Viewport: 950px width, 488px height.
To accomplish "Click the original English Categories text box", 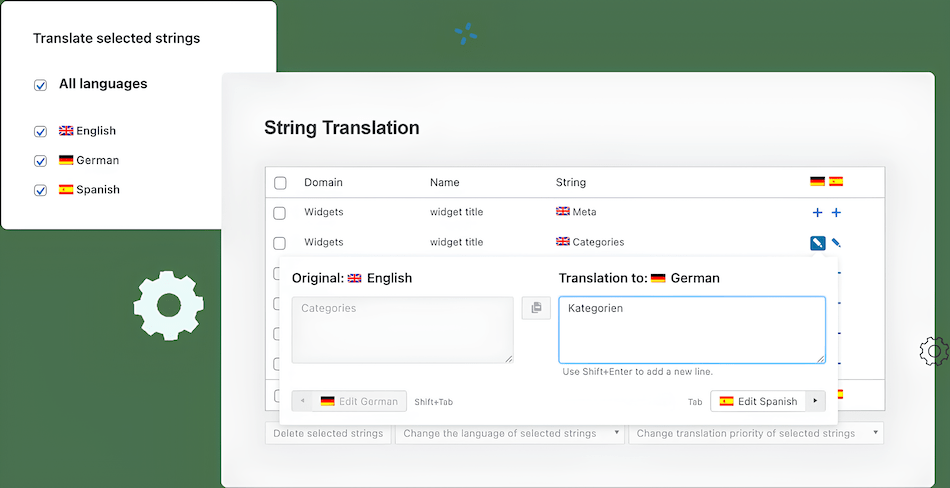I will point(402,330).
